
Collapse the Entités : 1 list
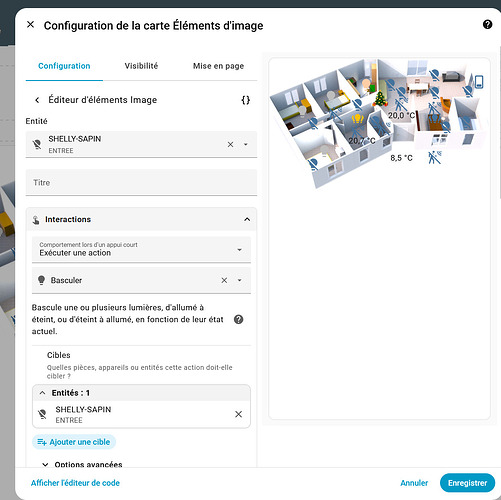point(42,393)
